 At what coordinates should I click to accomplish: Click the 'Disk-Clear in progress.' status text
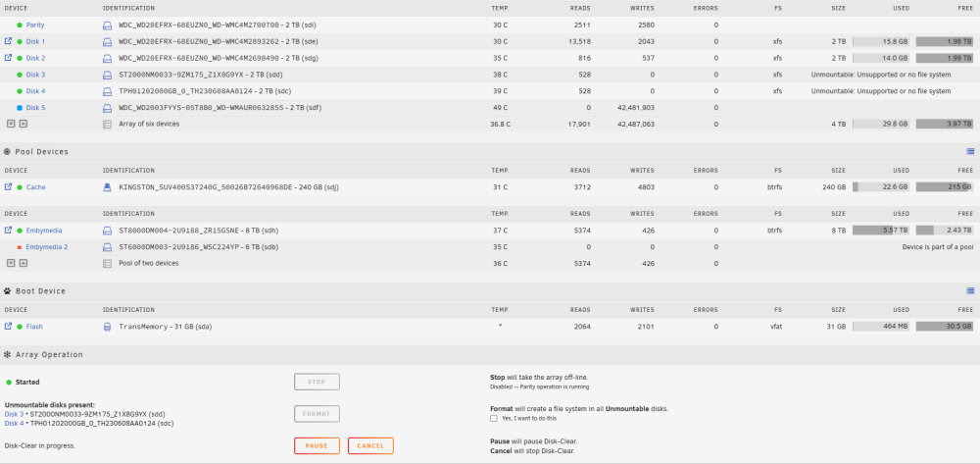click(x=40, y=446)
